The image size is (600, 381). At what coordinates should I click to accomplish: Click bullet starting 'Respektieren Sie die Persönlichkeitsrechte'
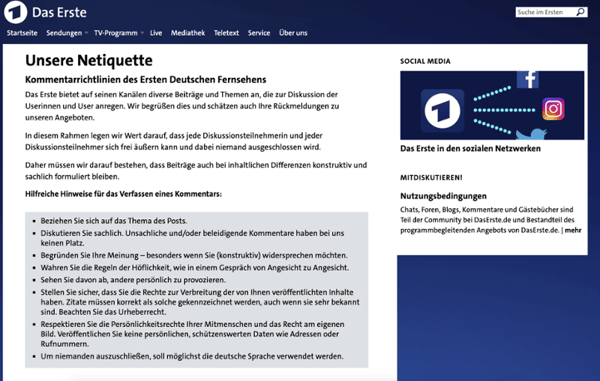pyautogui.click(x=192, y=334)
